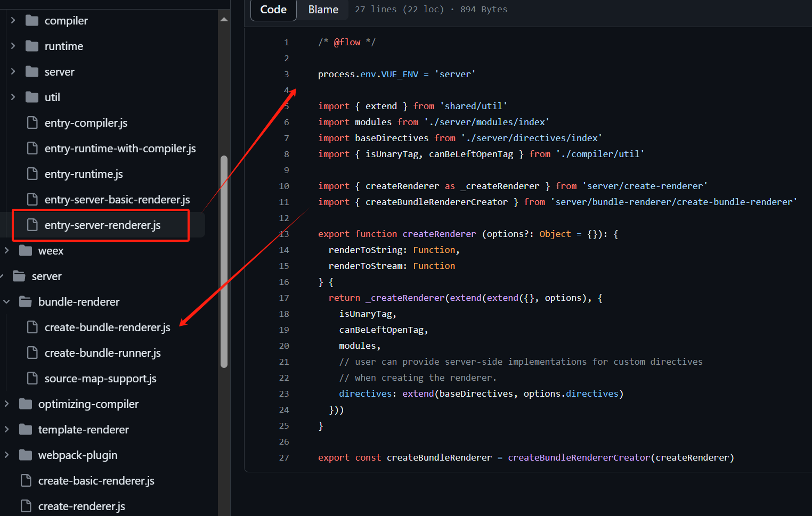Click line number 10 in gutter
812x516 pixels.
pyautogui.click(x=284, y=186)
